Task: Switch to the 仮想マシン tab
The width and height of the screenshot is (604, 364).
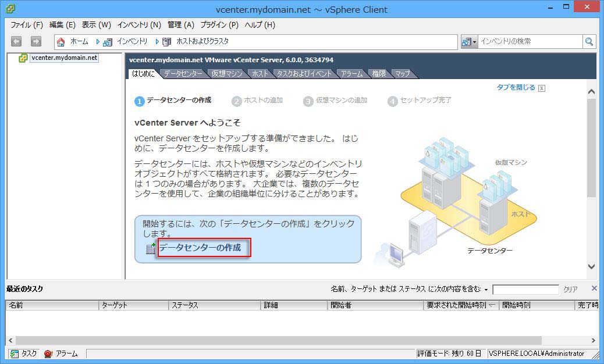Action: click(x=227, y=73)
